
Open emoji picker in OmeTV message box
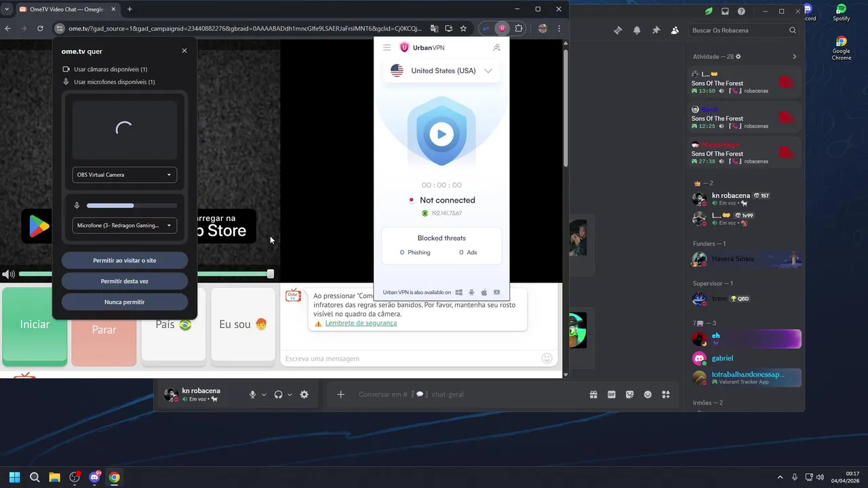547,359
